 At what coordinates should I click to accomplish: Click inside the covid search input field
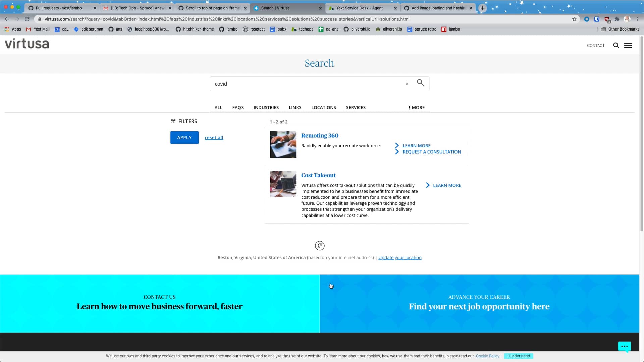[x=302, y=84]
